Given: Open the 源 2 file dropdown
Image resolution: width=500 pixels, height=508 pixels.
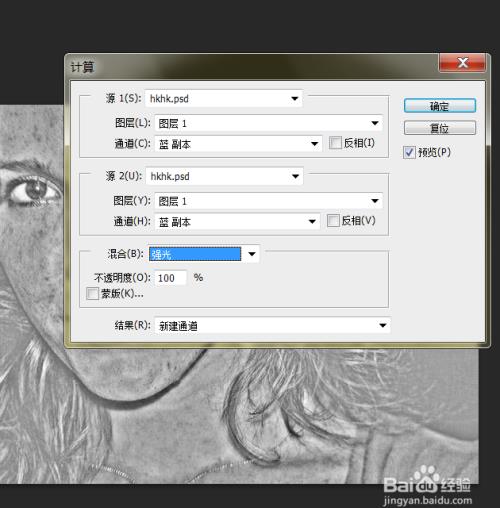Looking at the screenshot, I should click(x=224, y=176).
